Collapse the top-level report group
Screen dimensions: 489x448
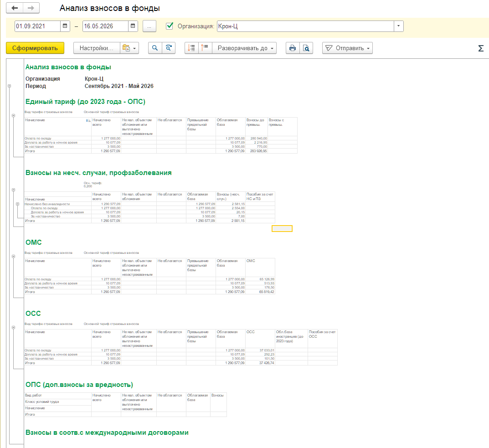click(10, 86)
